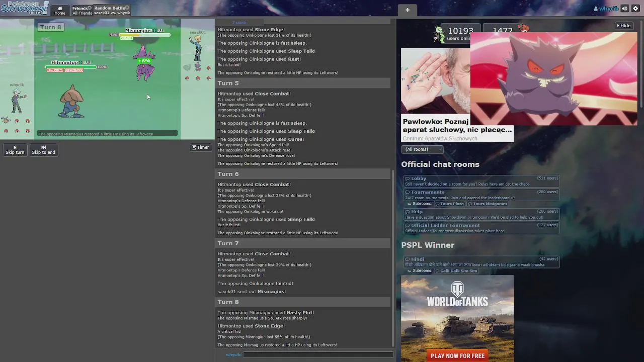Screen dimensions: 644x362
Task: Click whycik's Hitmontop team icon
Action: (x=6, y=120)
